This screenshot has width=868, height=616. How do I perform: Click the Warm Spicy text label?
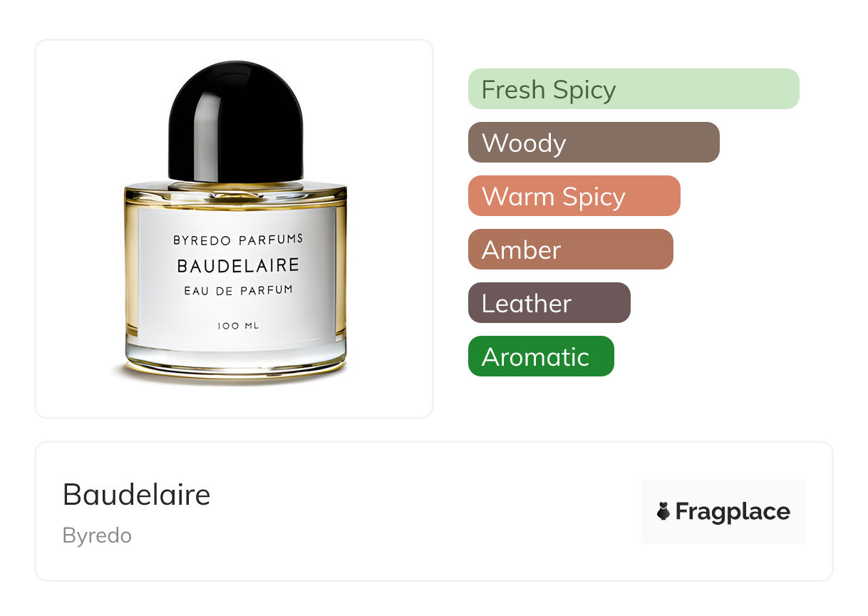(554, 197)
